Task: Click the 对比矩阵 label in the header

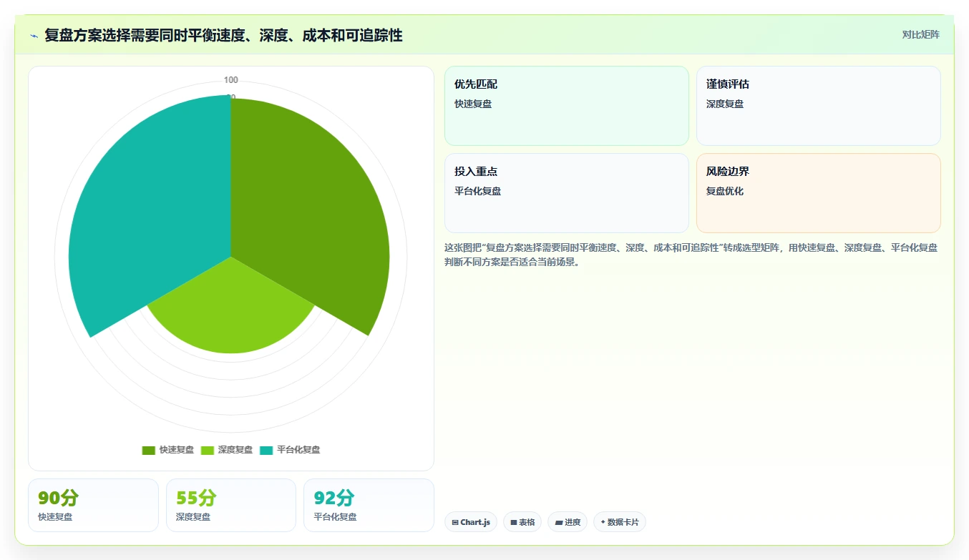Action: 920,34
